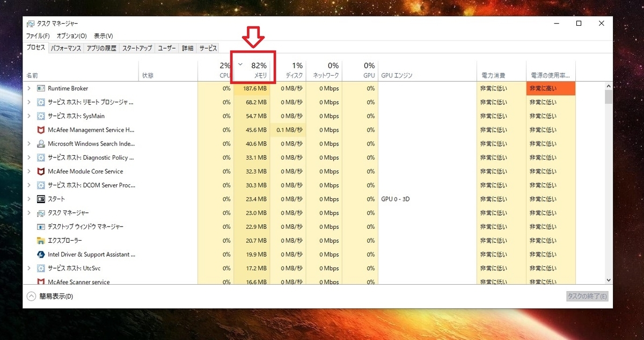Click the Runtime Broker process icon
This screenshot has width=644, height=340.
click(x=41, y=88)
